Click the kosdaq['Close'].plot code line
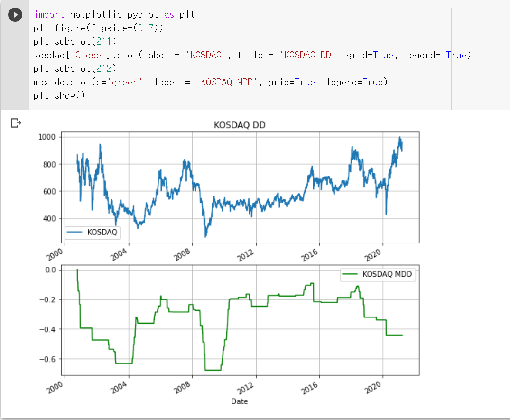This screenshot has height=420, width=510. click(x=252, y=56)
